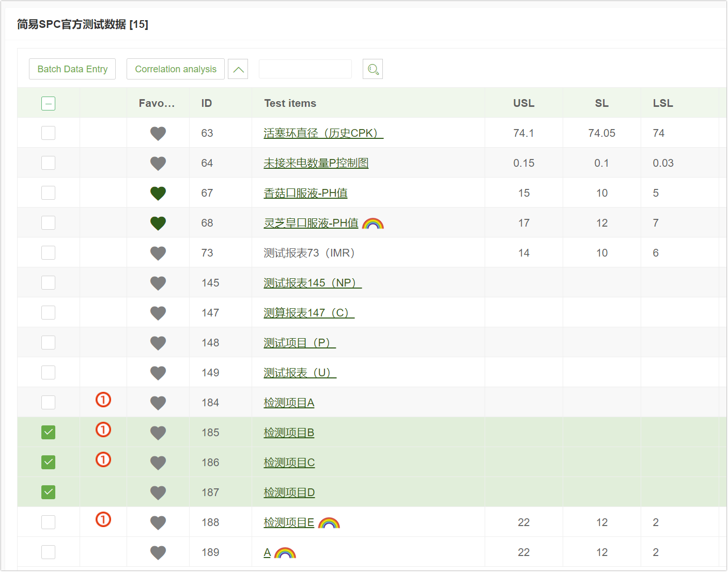Click the Test items column header
Image resolution: width=728 pixels, height=572 pixels.
click(x=290, y=103)
